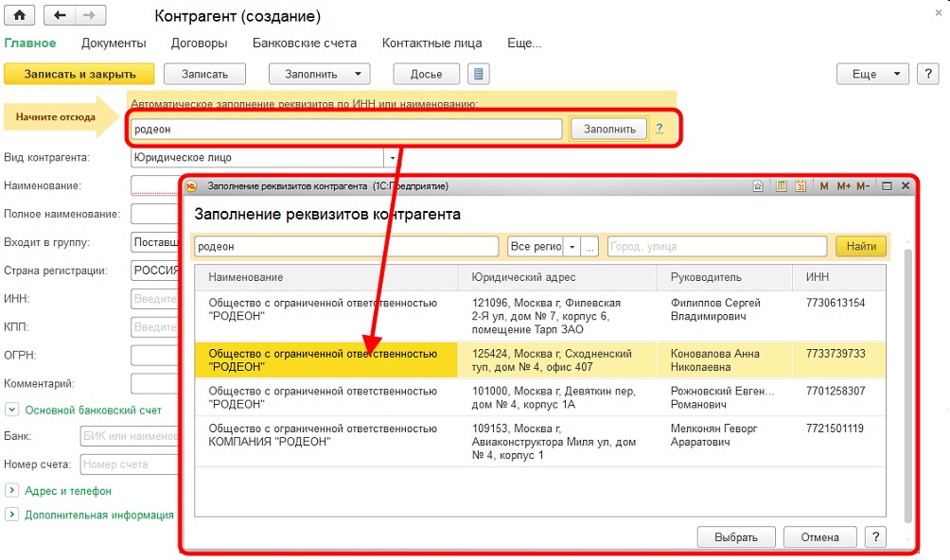Click the Банк БИК input field
This screenshot has width=950, height=560.
tap(129, 436)
